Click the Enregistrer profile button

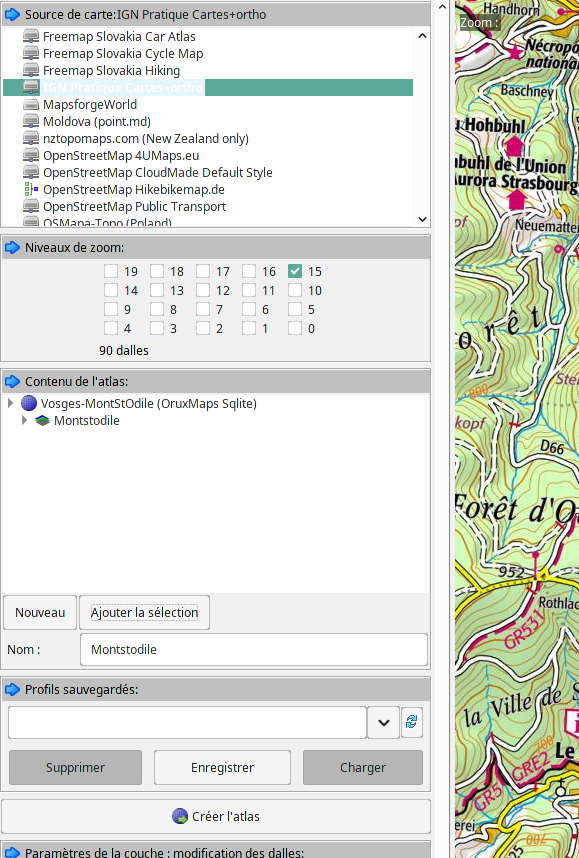[x=222, y=768]
